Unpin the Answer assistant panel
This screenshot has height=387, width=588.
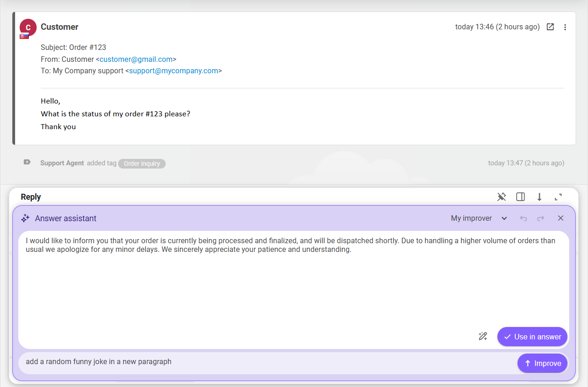click(502, 196)
